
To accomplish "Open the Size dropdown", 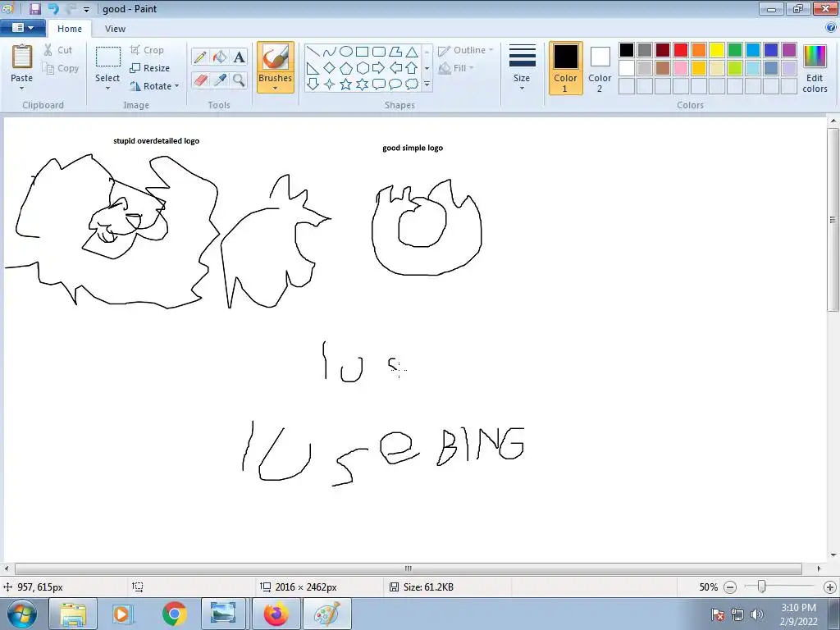I will click(x=522, y=67).
